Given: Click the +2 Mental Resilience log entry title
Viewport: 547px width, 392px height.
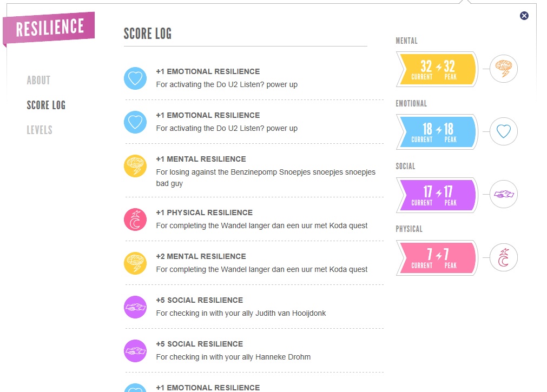Looking at the screenshot, I should click(201, 256).
